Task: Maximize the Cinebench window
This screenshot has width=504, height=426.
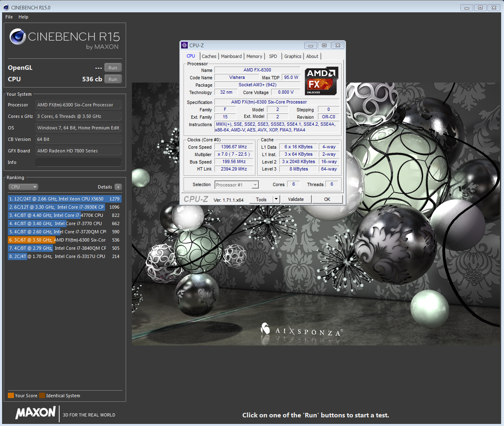Action: 480,7
